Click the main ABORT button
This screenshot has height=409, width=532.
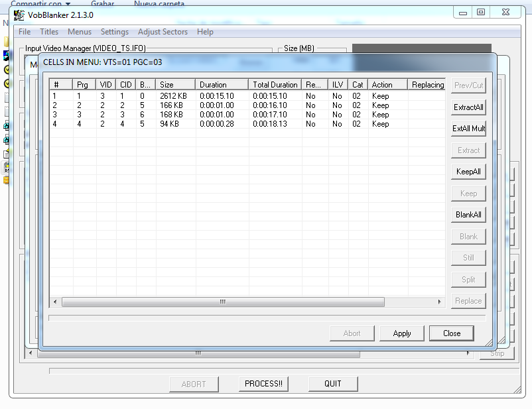click(194, 384)
